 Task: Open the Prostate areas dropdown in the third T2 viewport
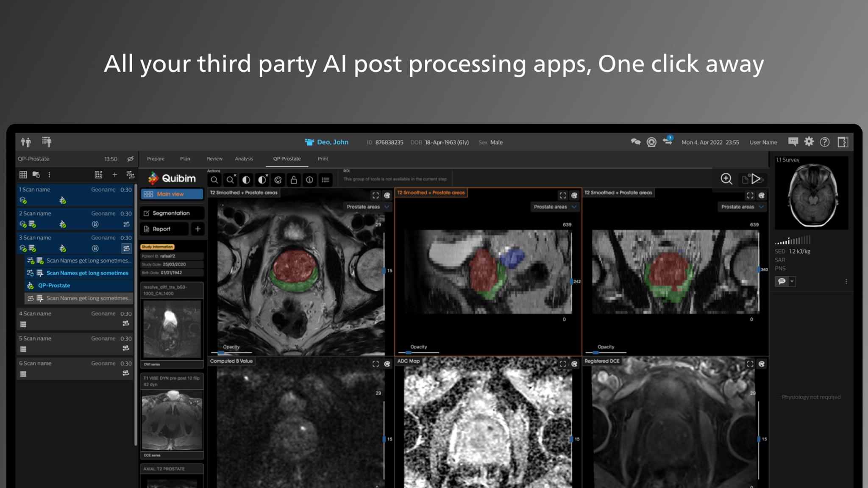coord(743,207)
